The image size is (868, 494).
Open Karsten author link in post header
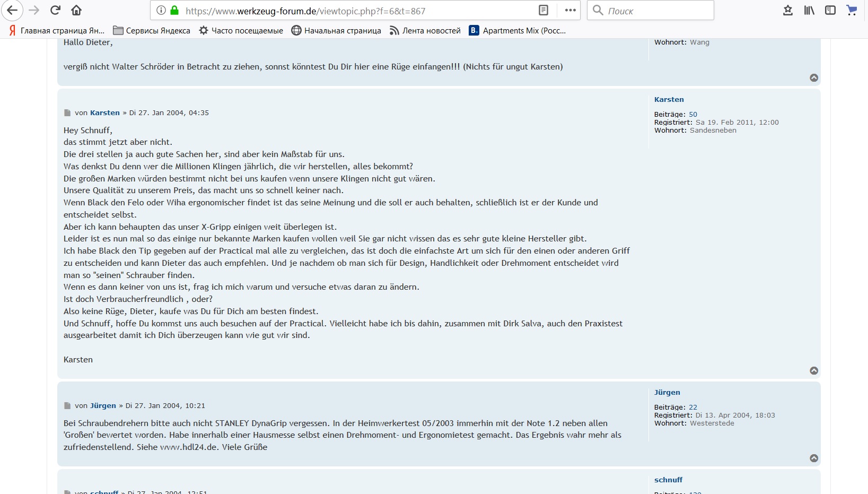105,113
